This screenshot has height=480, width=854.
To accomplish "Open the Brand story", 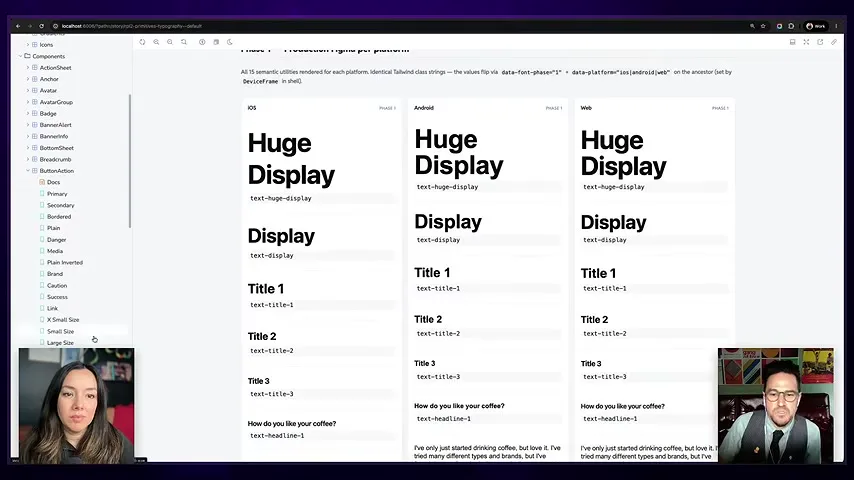I will 54,274.
